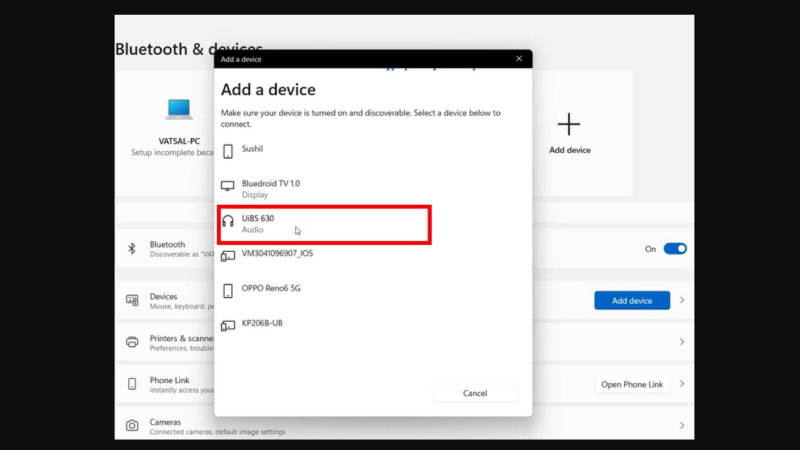Click the Cameras icon in settings list

[x=132, y=426]
